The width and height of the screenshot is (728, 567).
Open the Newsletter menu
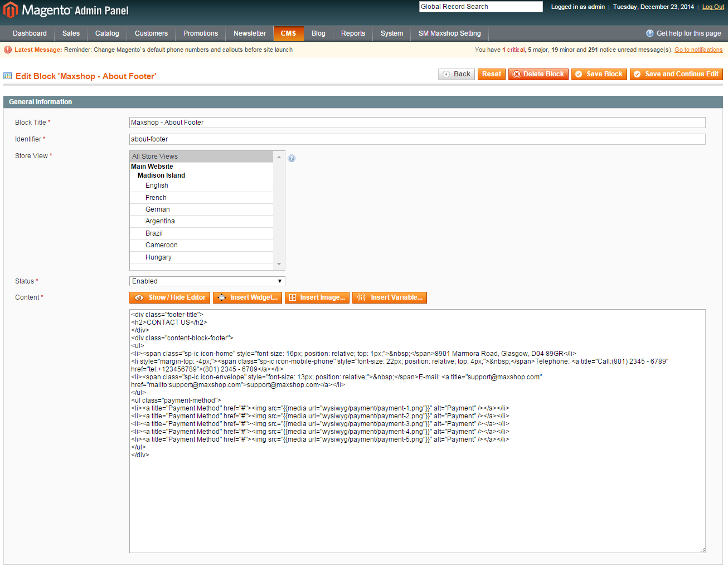(250, 33)
